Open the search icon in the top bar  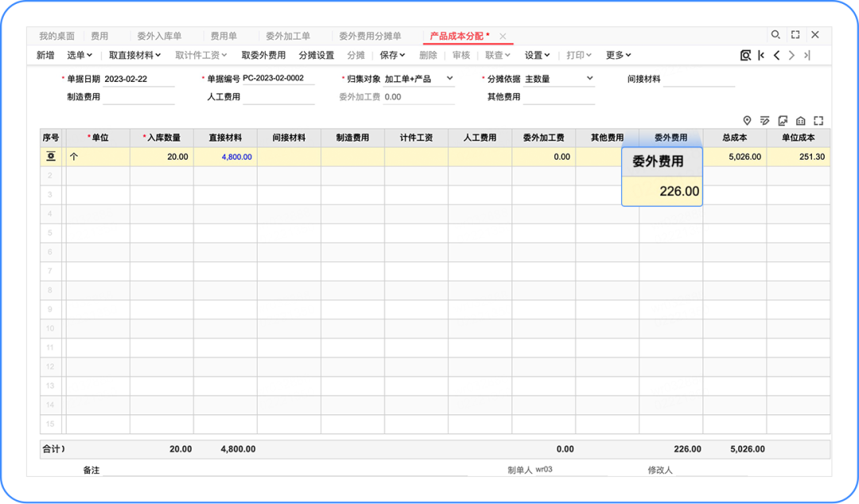(x=776, y=35)
